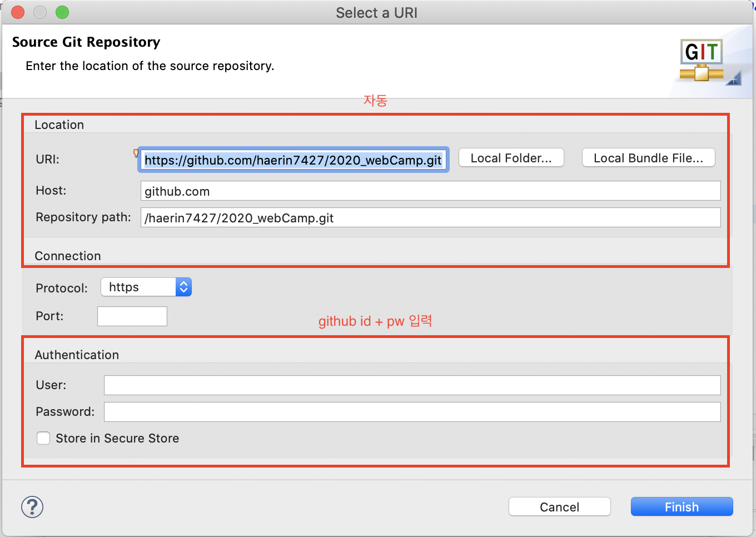The height and width of the screenshot is (537, 756).
Task: Click the Cancel button
Action: coord(559,507)
